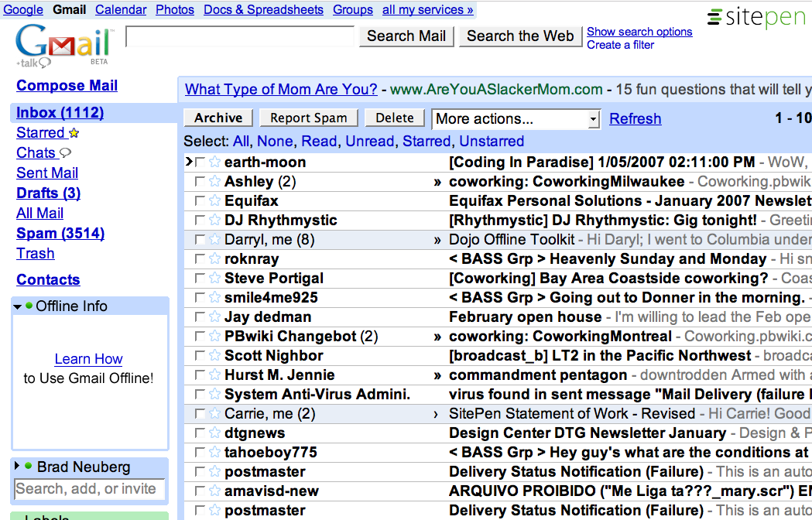Star the amavisd-new message

click(215, 491)
